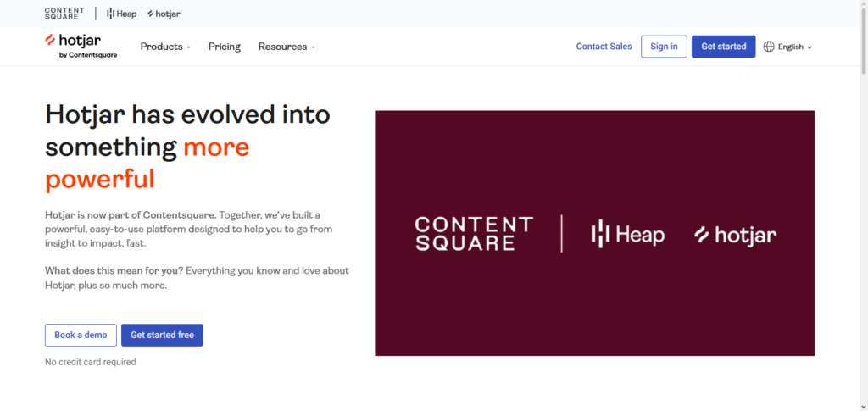
Task: Open the Contact Sales link
Action: 604,47
